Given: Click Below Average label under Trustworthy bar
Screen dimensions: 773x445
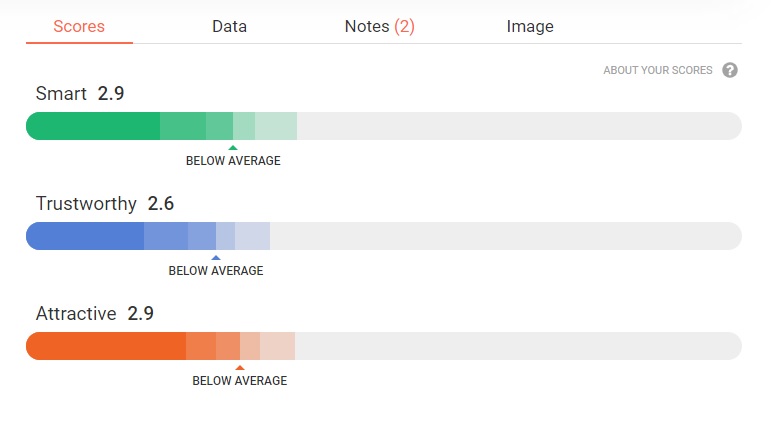Looking at the screenshot, I should click(x=216, y=271).
